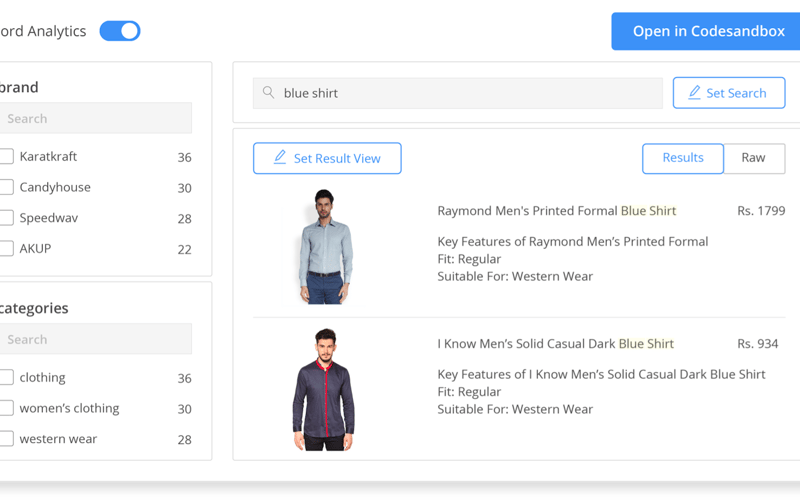The image size is (800, 500).
Task: Click 'Key Features of I Know Men's Solid' line
Action: tap(601, 374)
